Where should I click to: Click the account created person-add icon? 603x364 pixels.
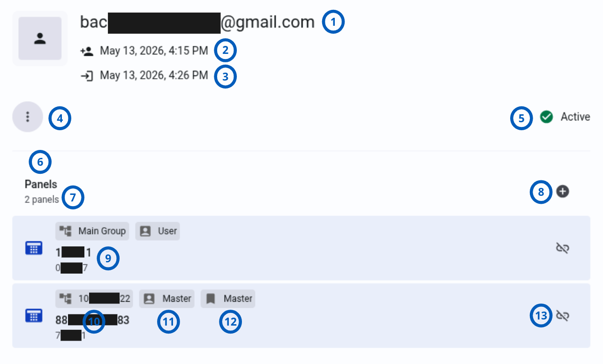[87, 51]
